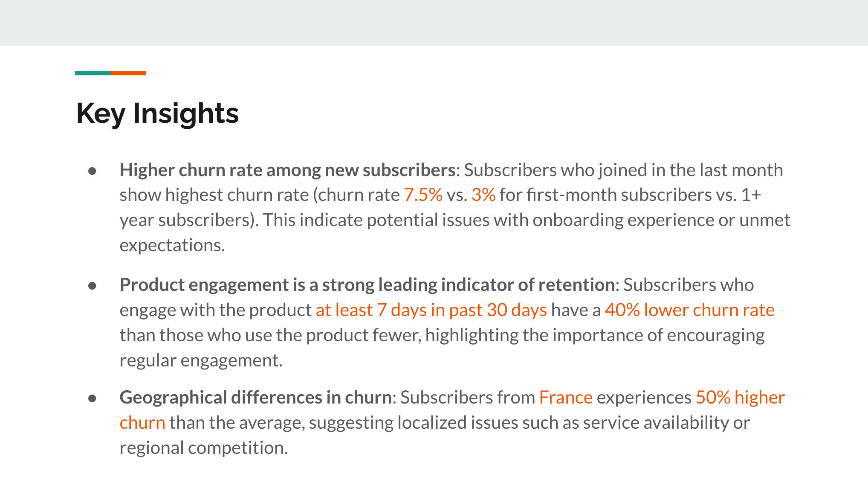Click the orange word "France"
The image size is (868, 488).
click(566, 398)
